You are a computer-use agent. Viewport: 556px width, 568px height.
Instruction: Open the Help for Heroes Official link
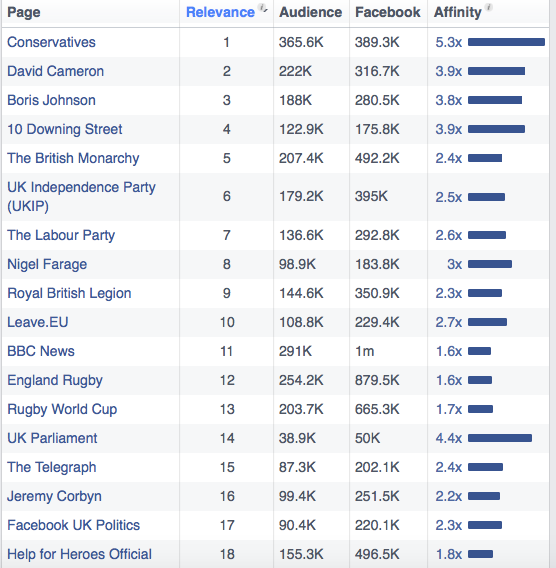[79, 554]
